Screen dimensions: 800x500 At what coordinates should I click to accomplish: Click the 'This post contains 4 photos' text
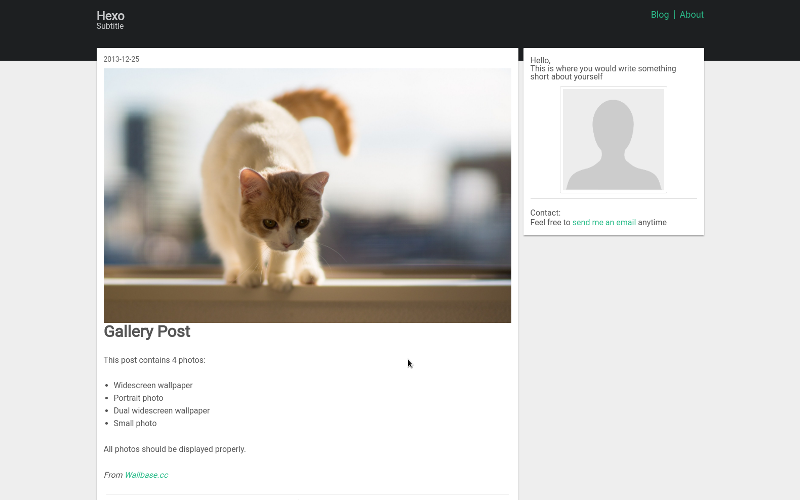154,360
